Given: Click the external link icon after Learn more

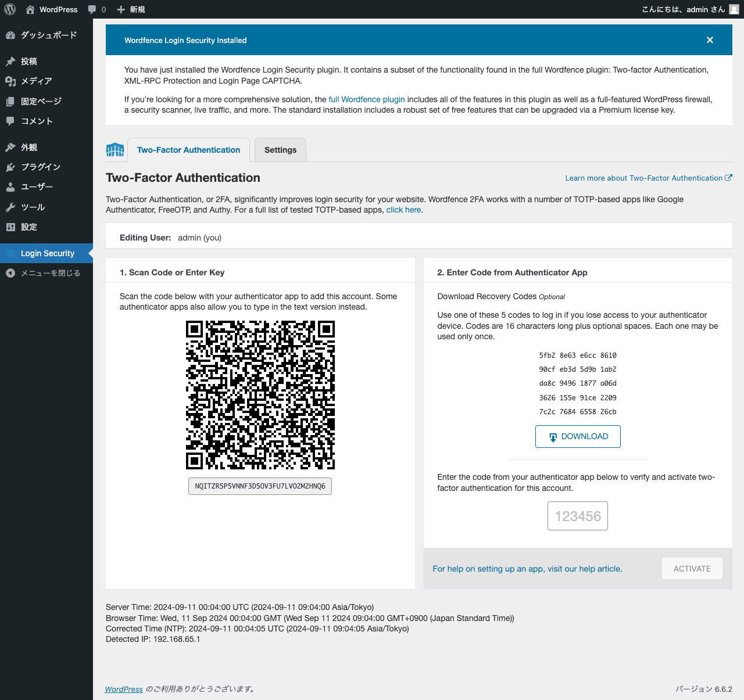Looking at the screenshot, I should [x=728, y=178].
